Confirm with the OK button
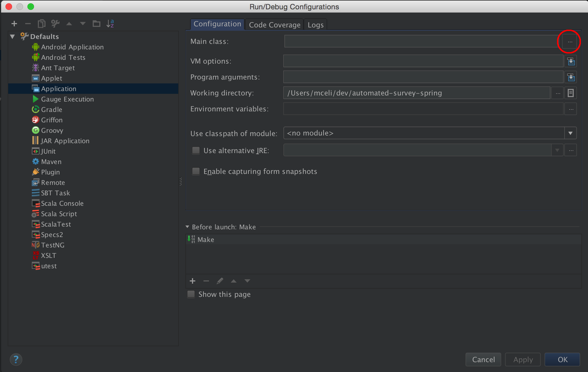Viewport: 588px width, 372px height. click(562, 359)
